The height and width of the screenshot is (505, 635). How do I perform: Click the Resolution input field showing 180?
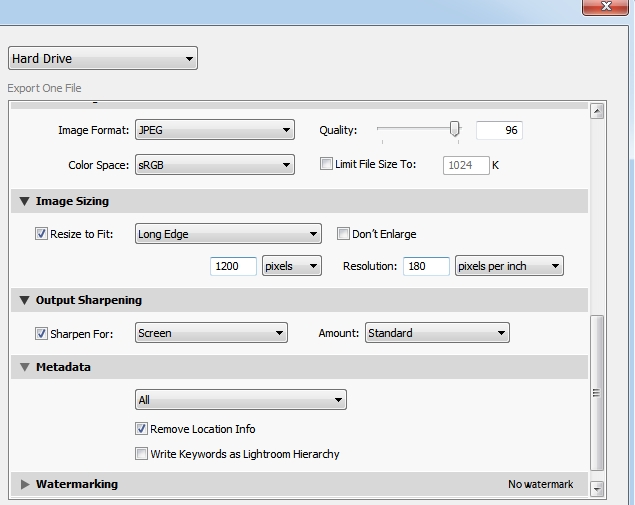click(x=425, y=266)
